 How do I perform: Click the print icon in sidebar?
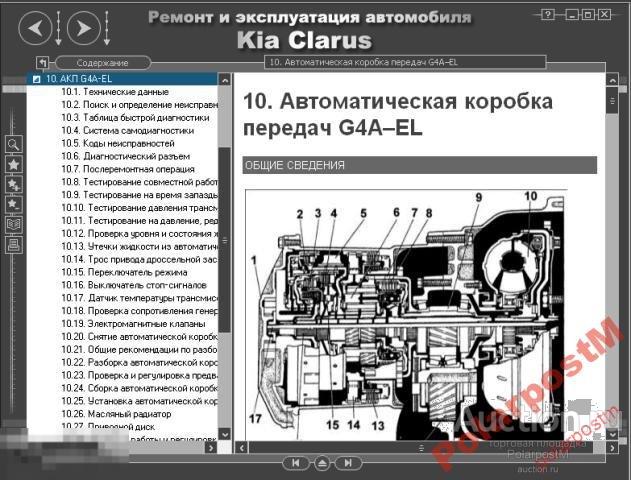[x=14, y=243]
